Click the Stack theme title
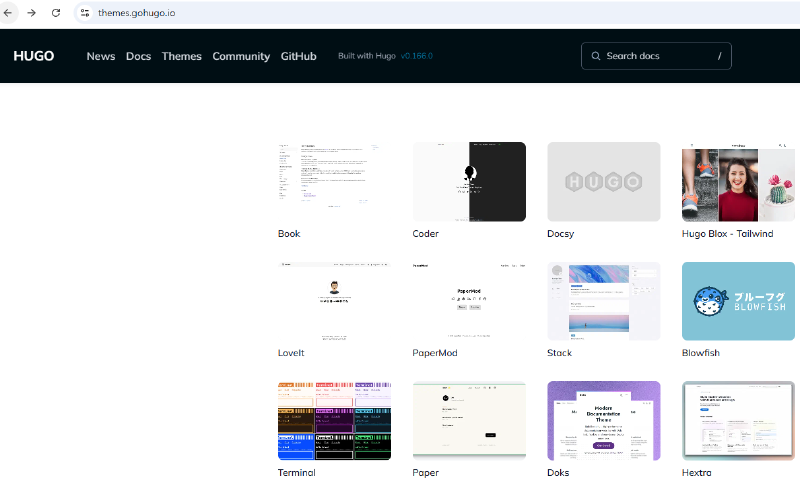This screenshot has height=482, width=800. 559,353
